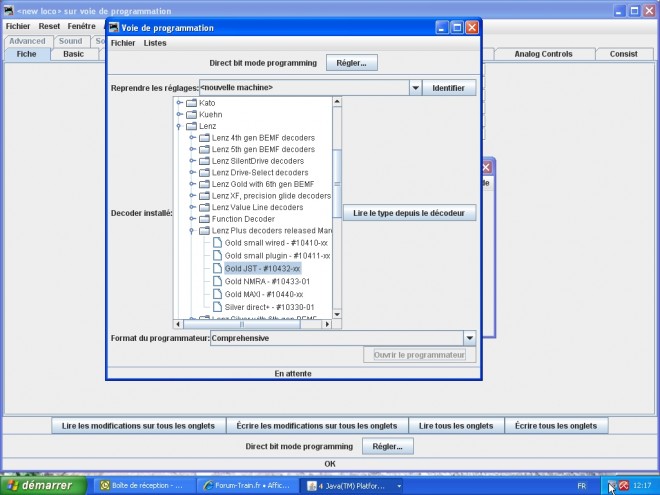This screenshot has width=660, height=495.
Task: Open the Format du programmateur dropdown arrow
Action: click(x=470, y=338)
